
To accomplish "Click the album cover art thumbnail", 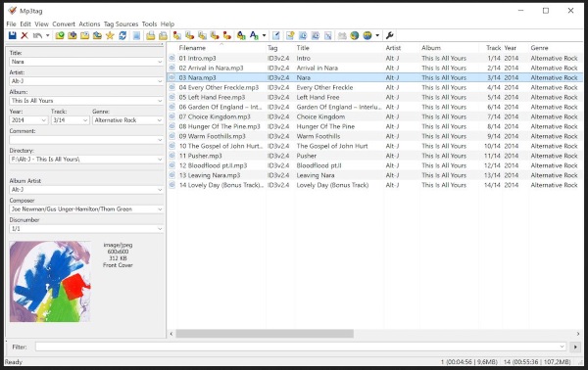I will 50,282.
